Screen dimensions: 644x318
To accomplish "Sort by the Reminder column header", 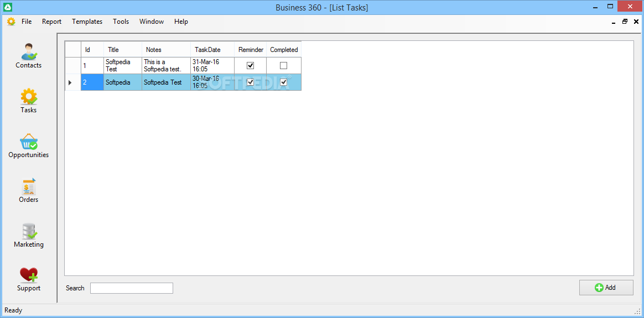I will coord(251,50).
